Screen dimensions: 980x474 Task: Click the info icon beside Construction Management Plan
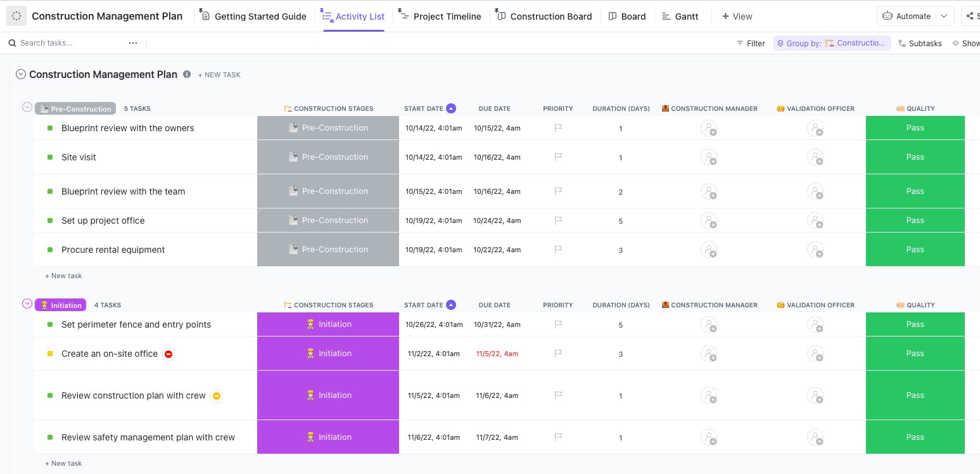click(187, 74)
